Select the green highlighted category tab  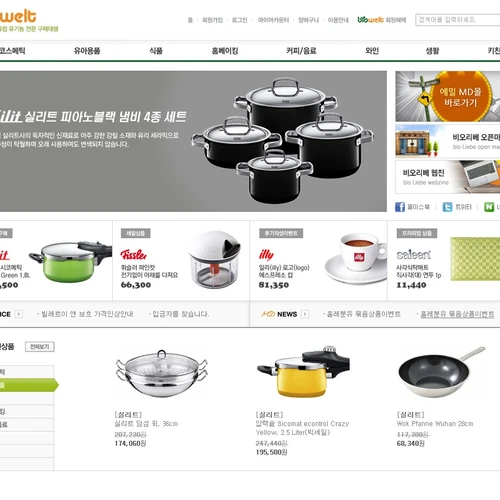[28, 385]
